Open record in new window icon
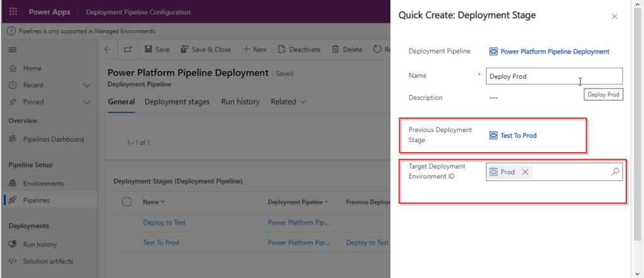The height and width of the screenshot is (278, 644). tap(128, 50)
